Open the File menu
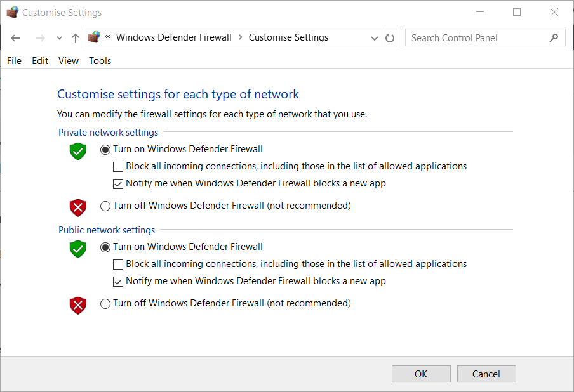 pyautogui.click(x=14, y=61)
